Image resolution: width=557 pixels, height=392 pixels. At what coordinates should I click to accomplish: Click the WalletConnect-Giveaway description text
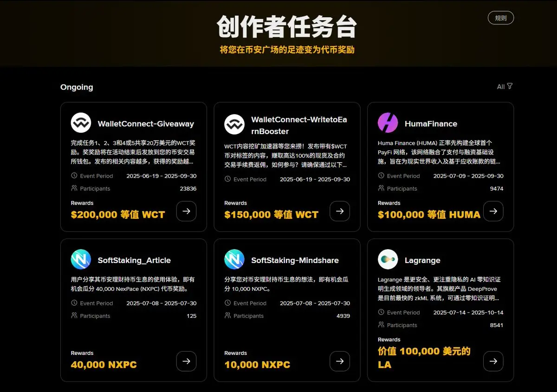click(x=133, y=152)
